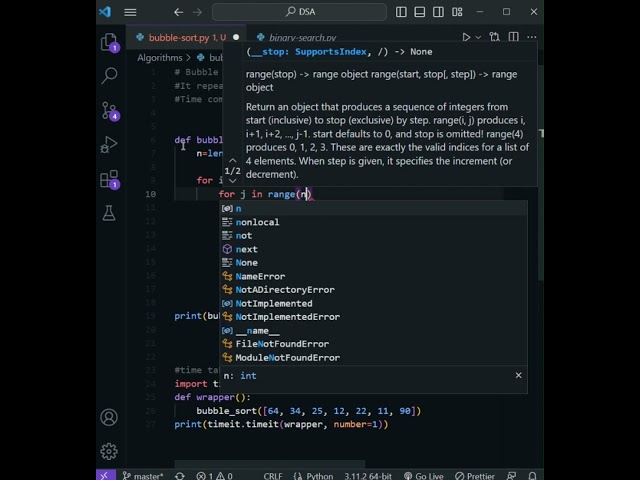Screen dimensions: 640x480
Task: Pick suggestion 'NotADirectoryError'
Action: tap(373, 290)
